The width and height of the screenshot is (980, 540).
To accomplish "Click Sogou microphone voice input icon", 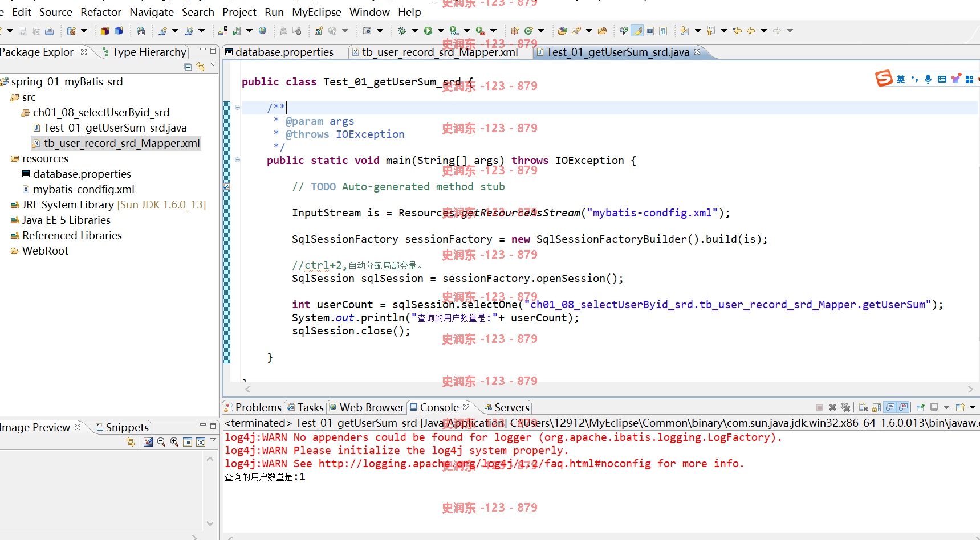I will pyautogui.click(x=928, y=79).
